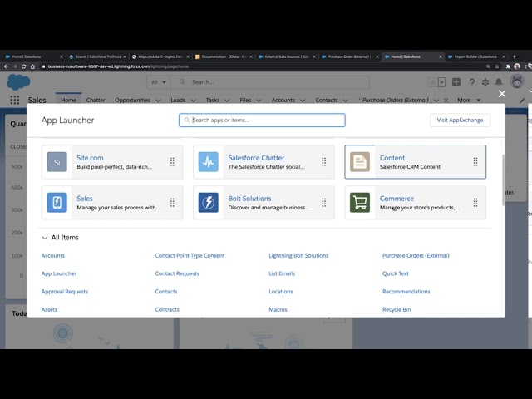Expand the Contacts tab dropdown chevron
This screenshot has width=532, height=399.
346,101
